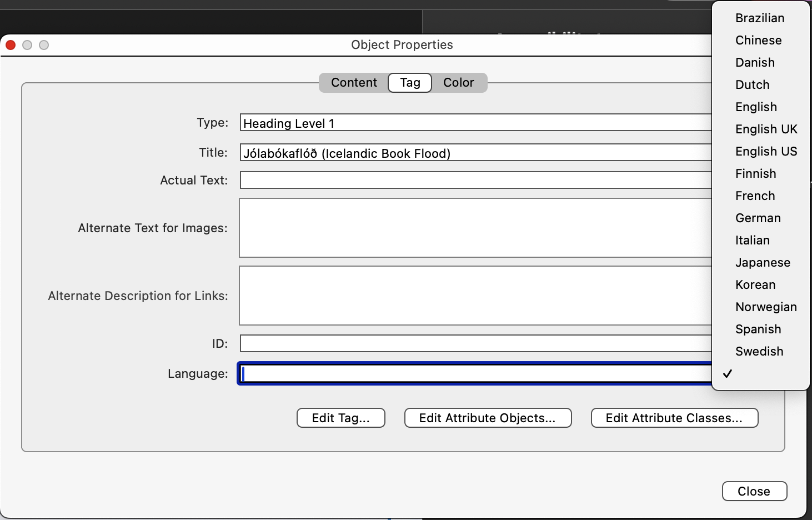Open Edit Attribute Classes dialog
Viewport: 812px width, 520px height.
coord(674,418)
